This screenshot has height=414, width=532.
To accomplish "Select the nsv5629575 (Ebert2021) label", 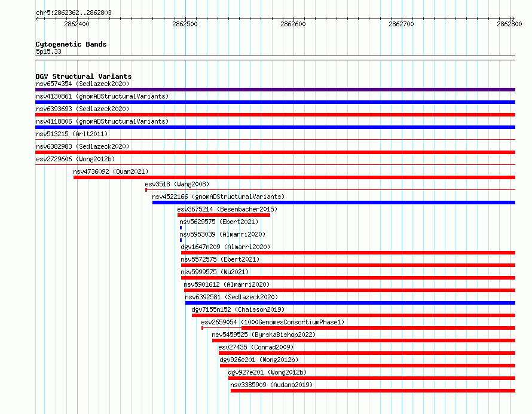I will (219, 222).
